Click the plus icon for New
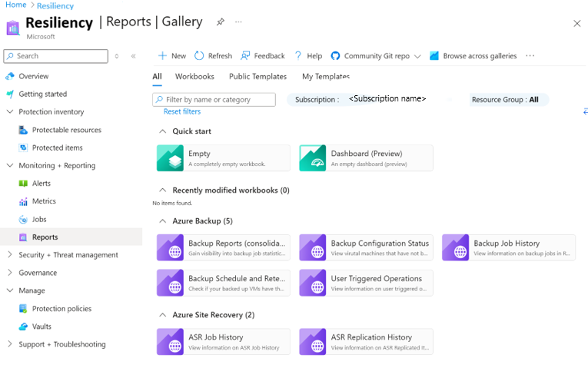The image size is (588, 378). coord(162,56)
